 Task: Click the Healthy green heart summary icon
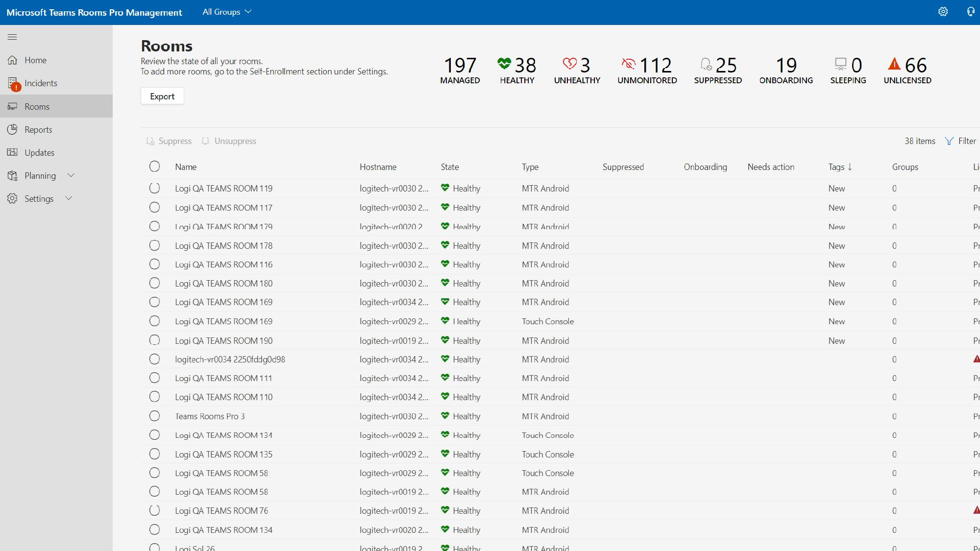point(504,64)
